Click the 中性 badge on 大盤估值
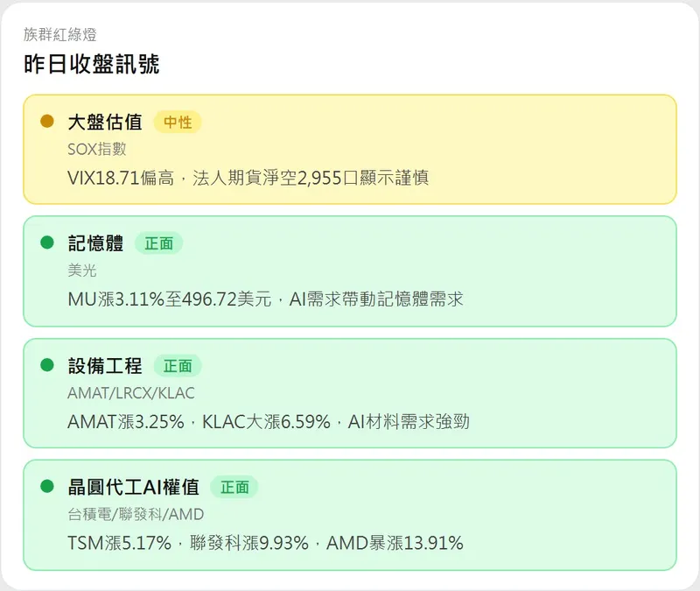 (178, 123)
